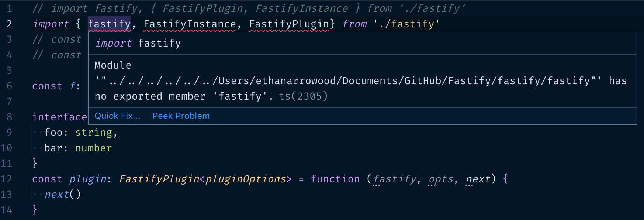Click the 'interface' keyword on line 8
The image size is (644, 220).
tap(60, 117)
